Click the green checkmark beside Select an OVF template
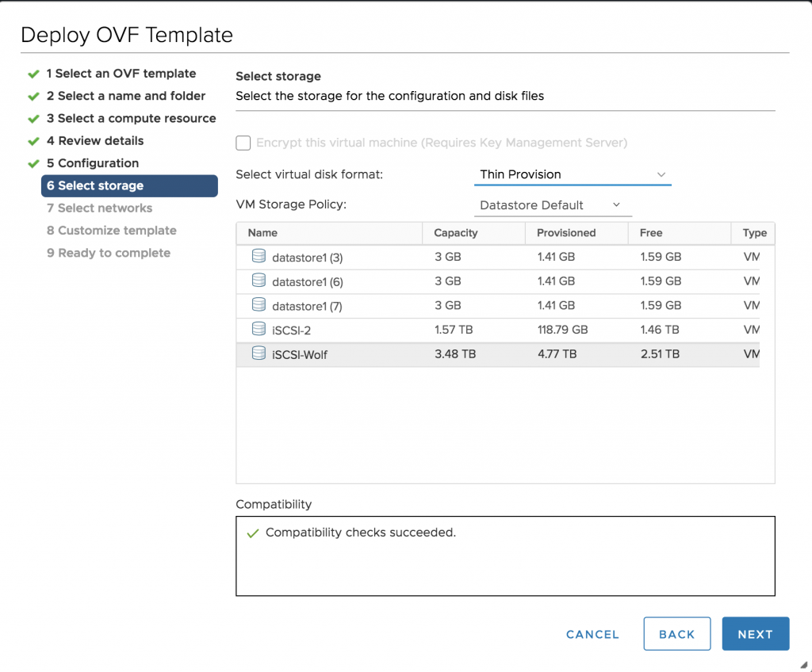Image resolution: width=812 pixels, height=672 pixels. click(33, 74)
